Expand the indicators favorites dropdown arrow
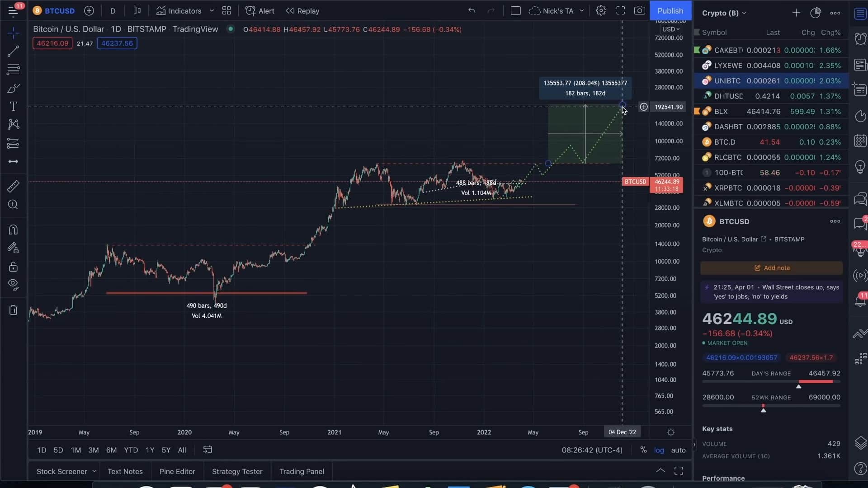Viewport: 868px width, 488px height. [211, 11]
